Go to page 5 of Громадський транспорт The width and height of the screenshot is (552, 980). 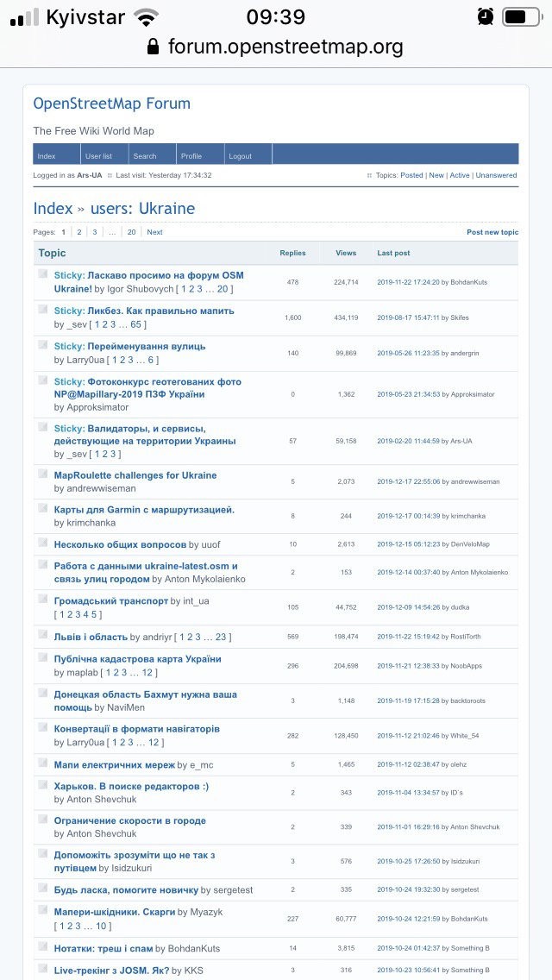point(94,614)
